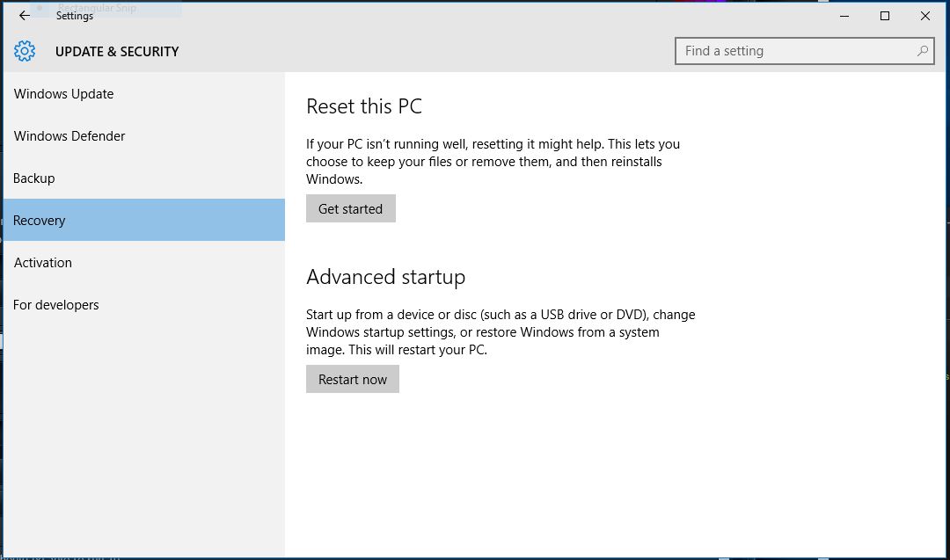Viewport: 950px width, 560px height.
Task: Click the back arrow in Settings
Action: tap(25, 16)
